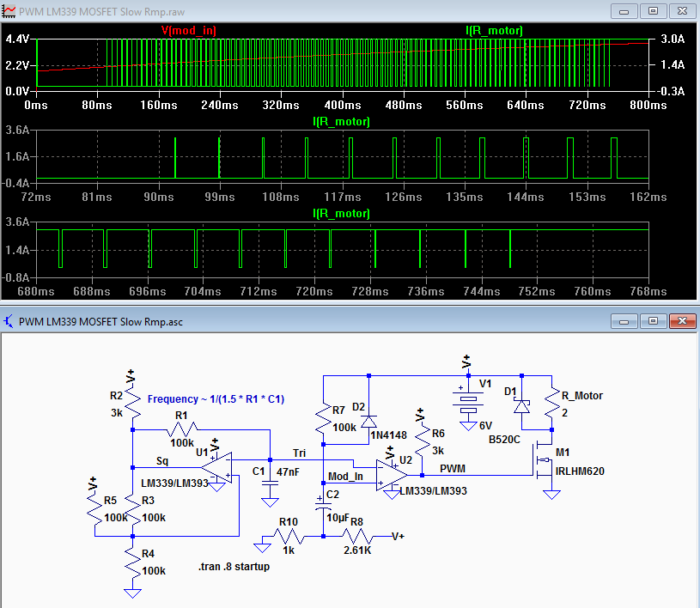Click the 720ms time axis label in bottom pane
Screen dimensions: 700x608
pos(314,291)
